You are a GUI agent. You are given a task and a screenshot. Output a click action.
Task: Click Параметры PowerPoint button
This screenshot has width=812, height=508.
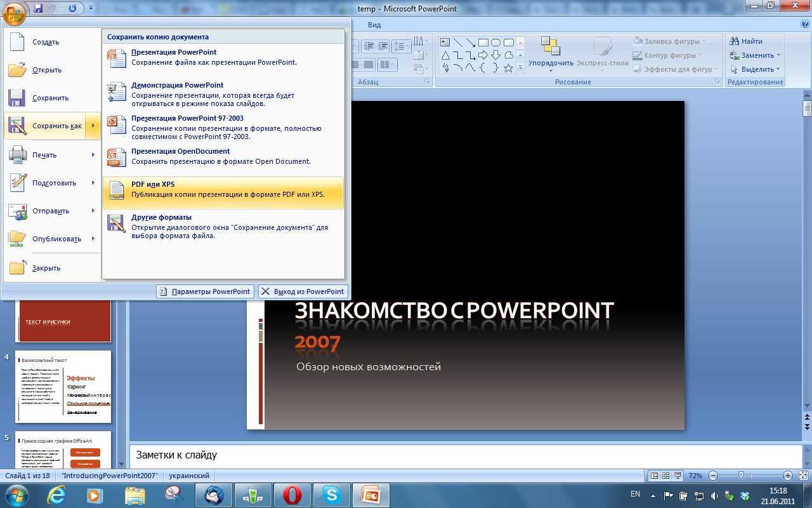click(x=205, y=291)
